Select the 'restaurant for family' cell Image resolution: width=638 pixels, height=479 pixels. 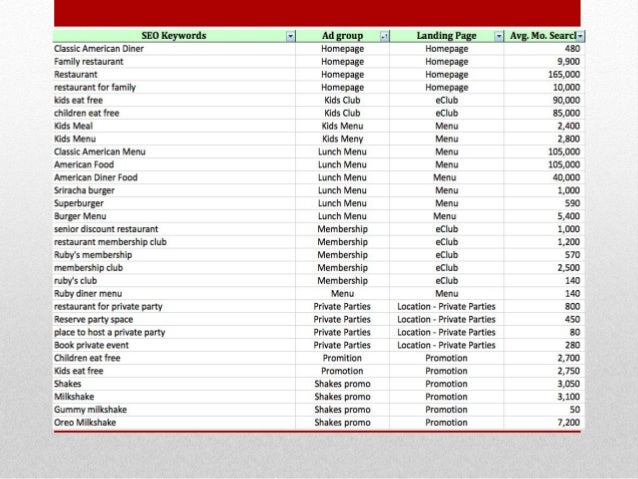click(174, 87)
